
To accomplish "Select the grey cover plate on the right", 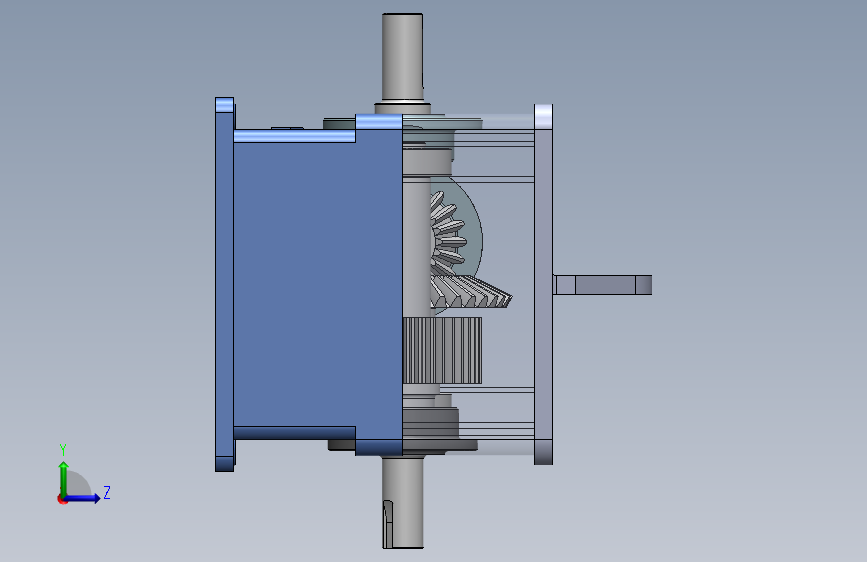I will click(544, 284).
